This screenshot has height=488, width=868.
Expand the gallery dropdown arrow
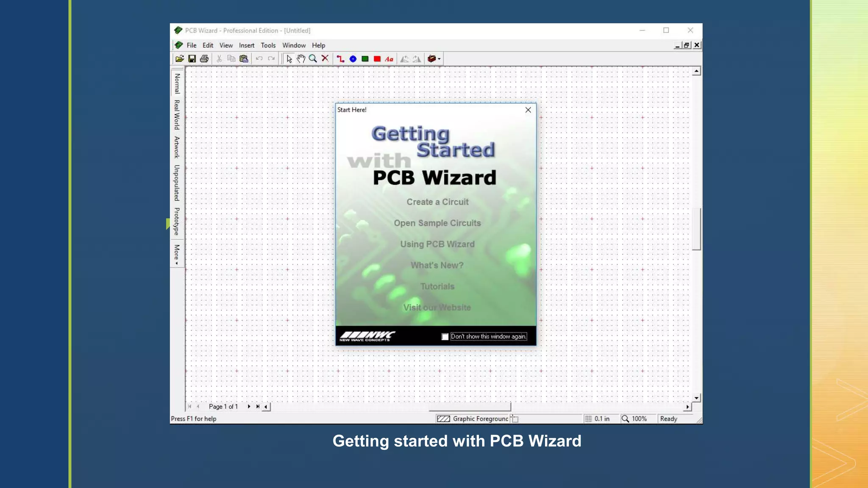(440, 59)
